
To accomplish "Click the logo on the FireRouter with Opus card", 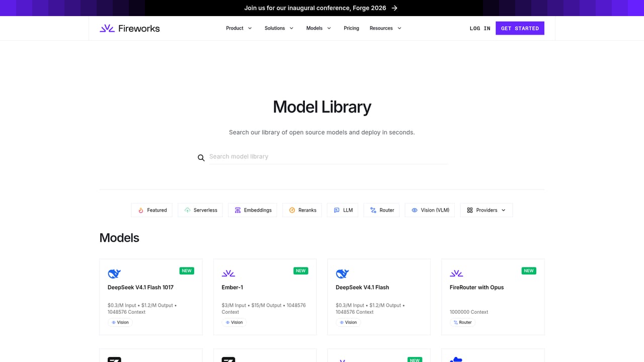I will tap(456, 274).
